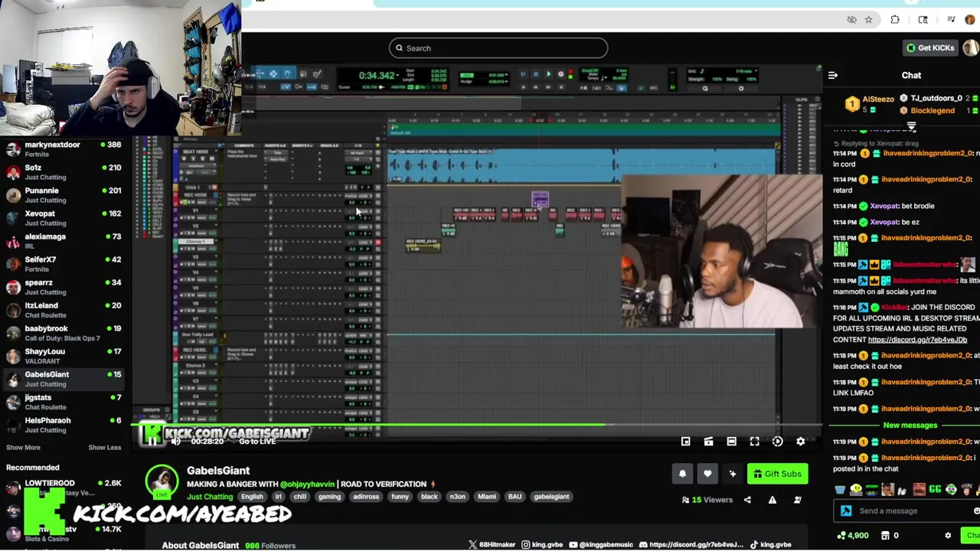Select the gaming tag
Image resolution: width=980 pixels, height=551 pixels.
pyautogui.click(x=329, y=497)
